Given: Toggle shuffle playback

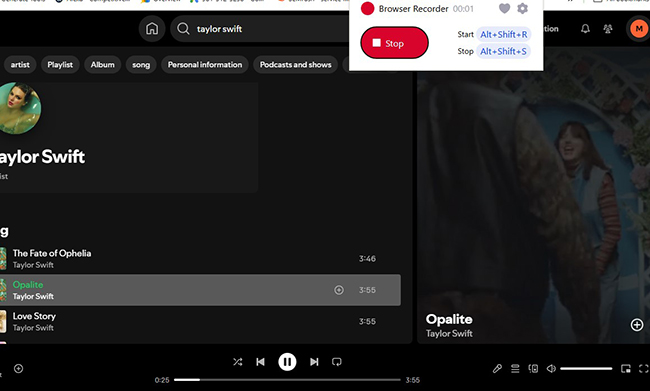Looking at the screenshot, I should point(238,362).
